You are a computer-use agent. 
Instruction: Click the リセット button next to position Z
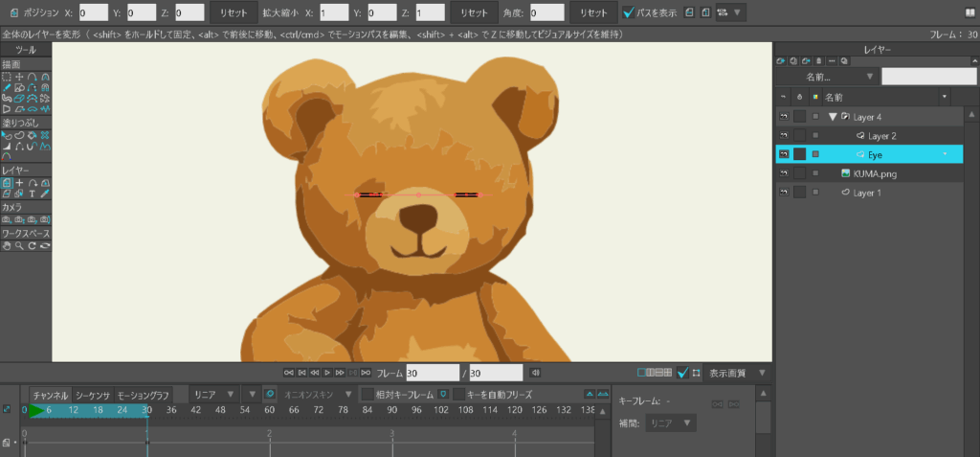(x=233, y=13)
